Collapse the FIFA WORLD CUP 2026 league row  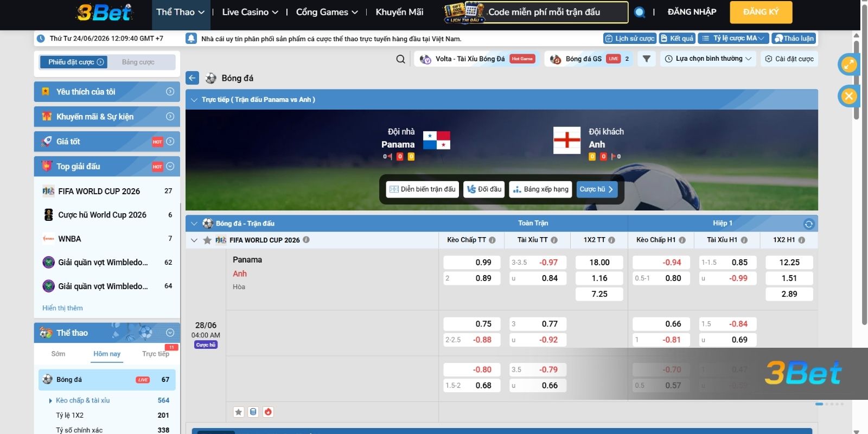[194, 240]
